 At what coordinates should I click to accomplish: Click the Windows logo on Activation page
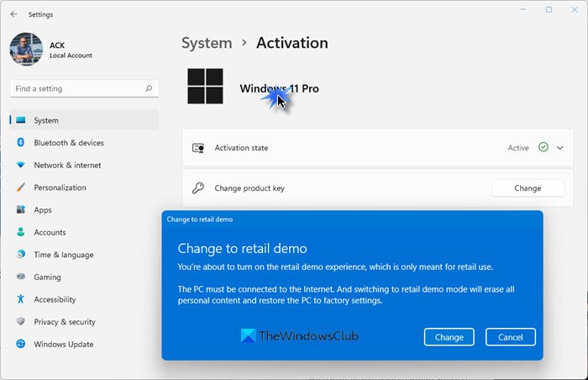pos(205,86)
